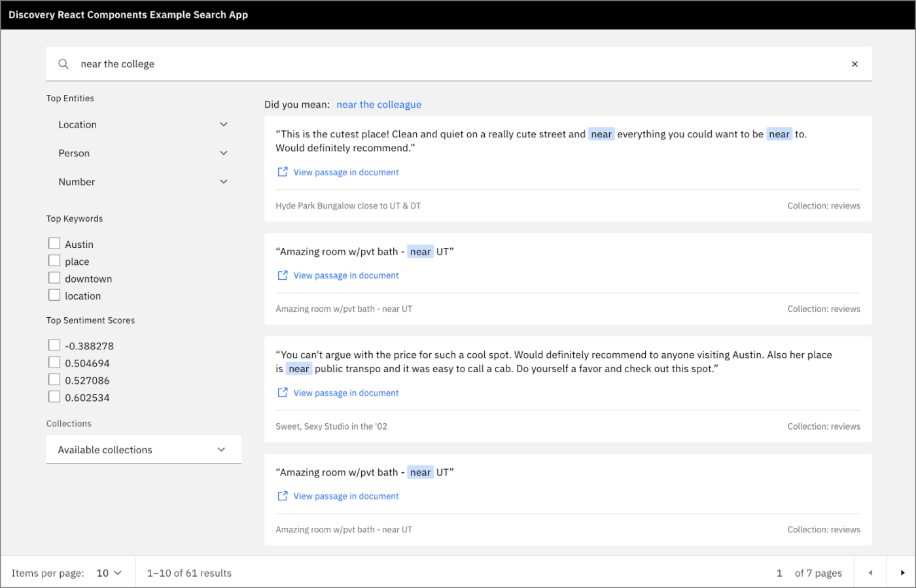Click the Top Keywords heading
Viewport: 916px width, 588px height.
pos(75,218)
